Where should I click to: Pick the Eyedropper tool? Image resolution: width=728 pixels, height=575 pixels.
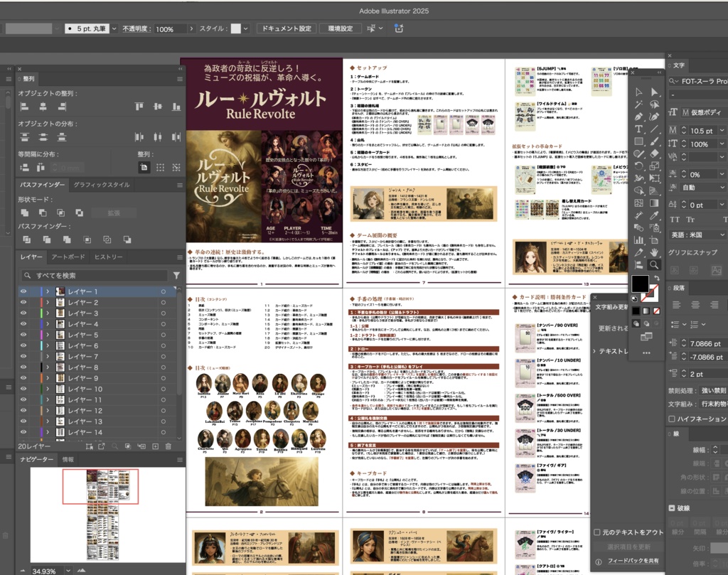[x=654, y=215]
